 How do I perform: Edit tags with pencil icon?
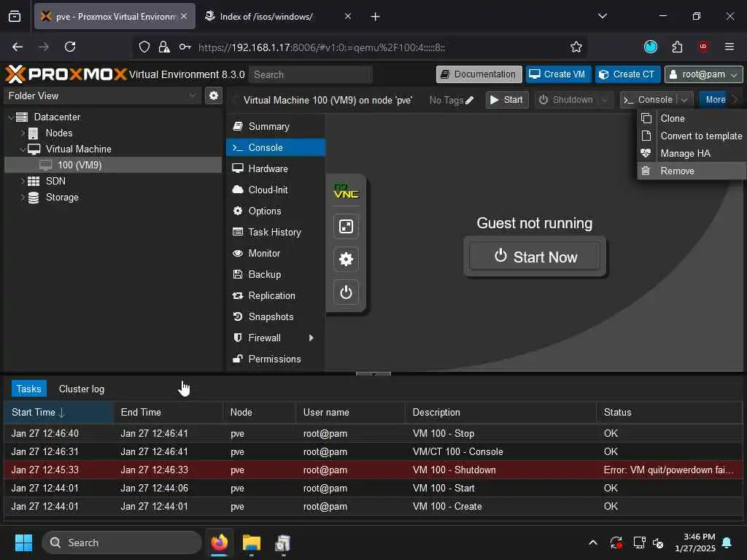coord(469,100)
